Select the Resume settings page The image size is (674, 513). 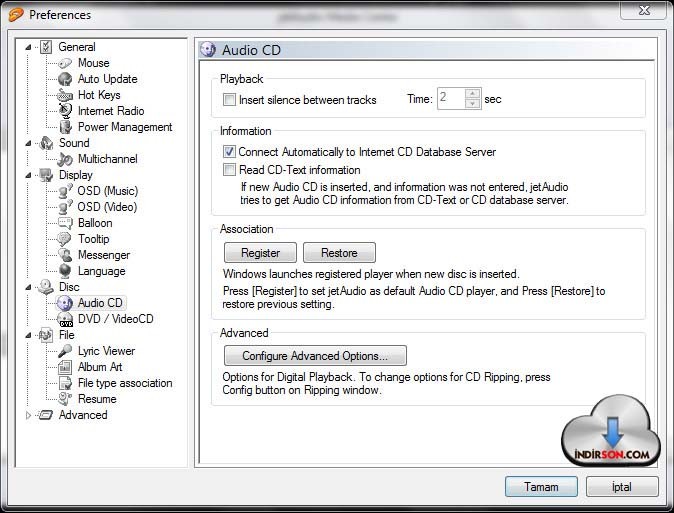coord(97,399)
